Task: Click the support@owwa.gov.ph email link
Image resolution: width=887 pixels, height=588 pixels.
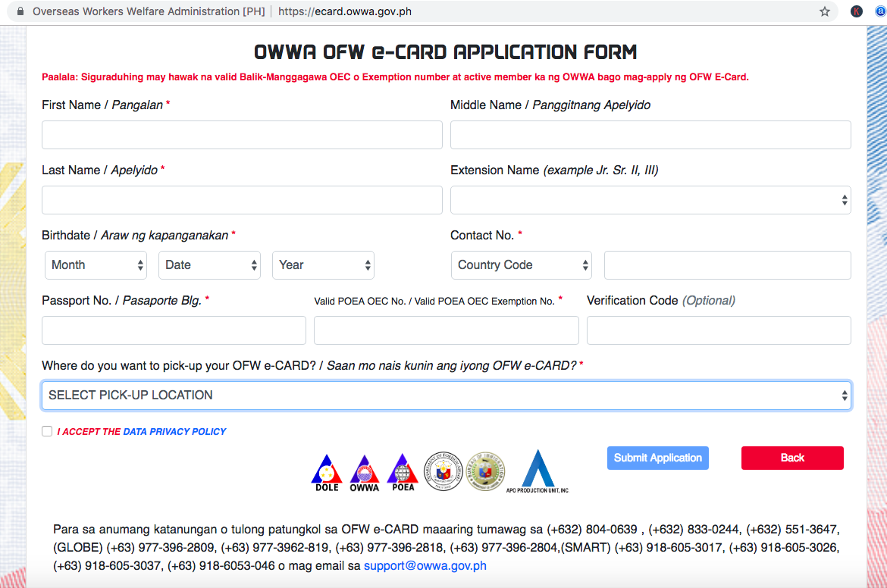Action: (x=425, y=565)
